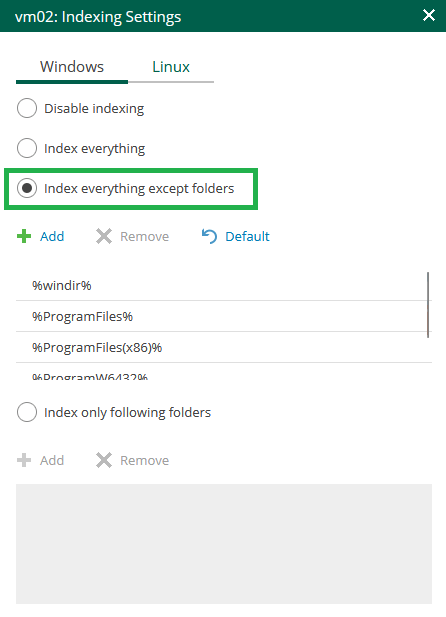The width and height of the screenshot is (446, 617).
Task: Click the green plus Add icon
Action: click(x=24, y=236)
